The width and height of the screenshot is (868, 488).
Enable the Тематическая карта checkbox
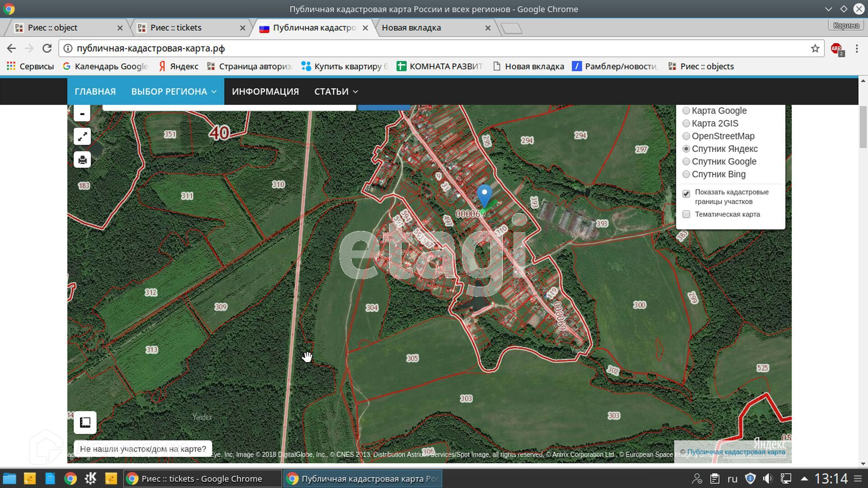point(686,214)
